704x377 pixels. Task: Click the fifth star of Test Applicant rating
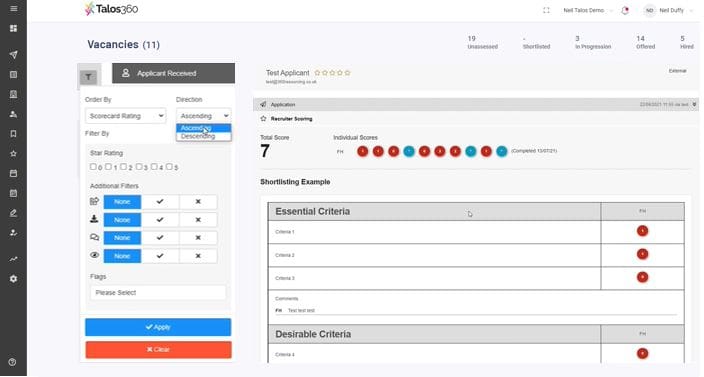(x=347, y=72)
